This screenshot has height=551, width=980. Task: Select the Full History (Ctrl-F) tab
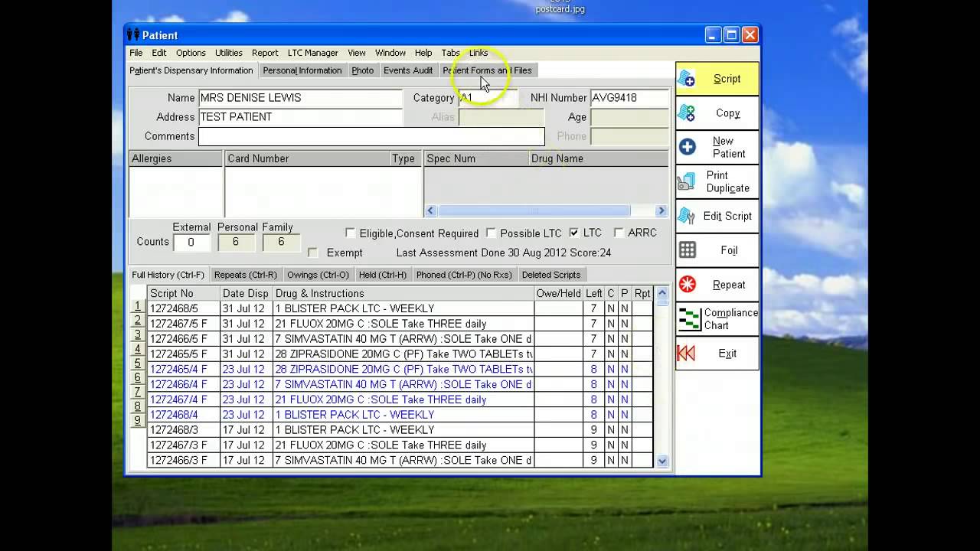[168, 275]
